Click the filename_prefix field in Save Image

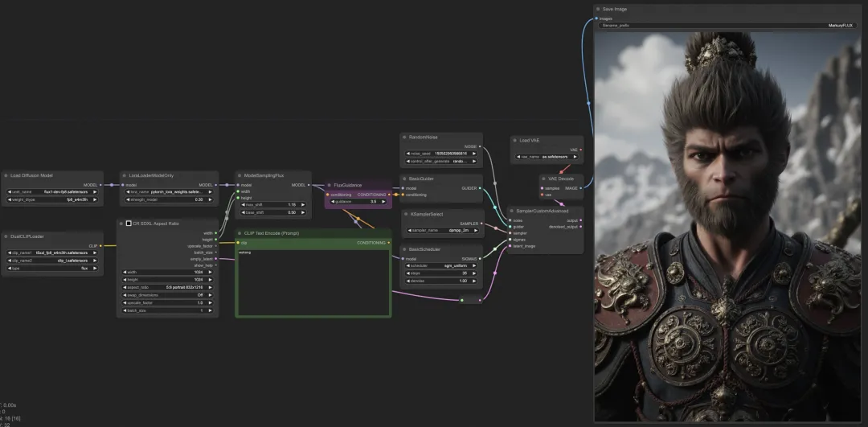pyautogui.click(x=727, y=26)
